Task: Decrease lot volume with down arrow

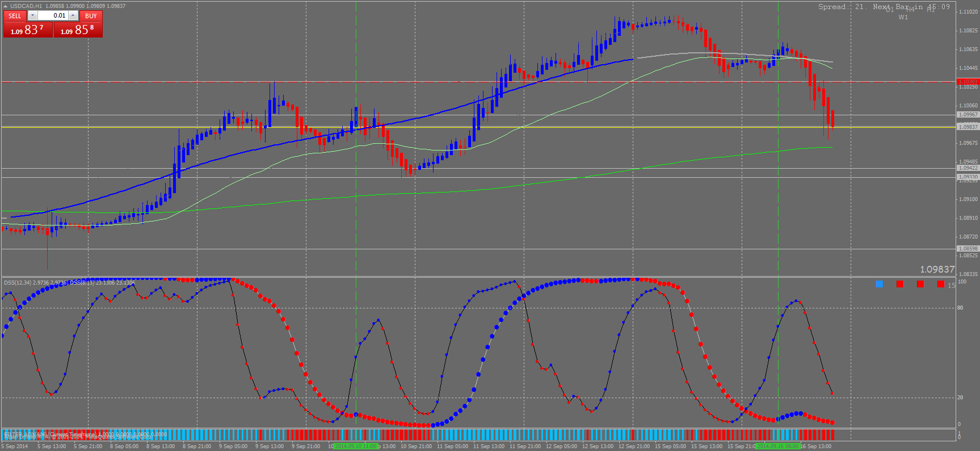Action: 32,16
